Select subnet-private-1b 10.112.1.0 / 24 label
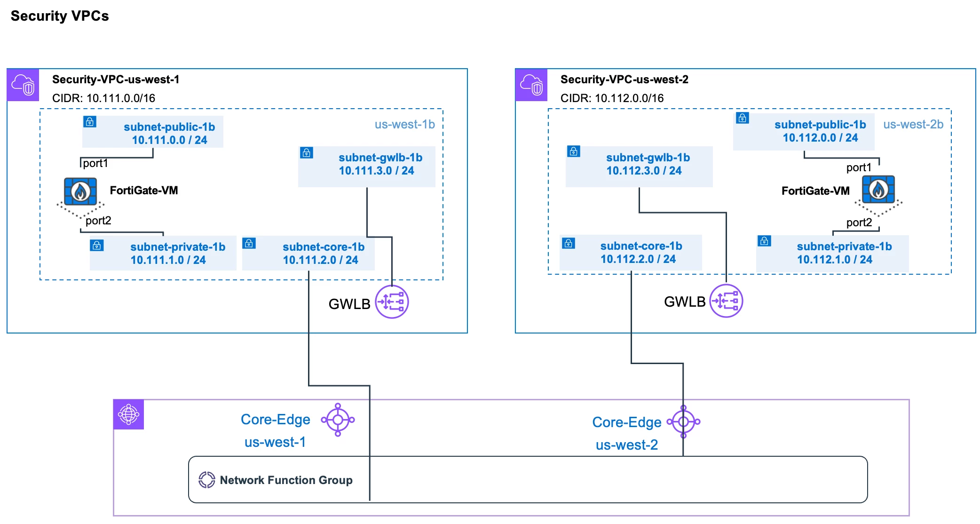This screenshot has height=524, width=980. [844, 253]
